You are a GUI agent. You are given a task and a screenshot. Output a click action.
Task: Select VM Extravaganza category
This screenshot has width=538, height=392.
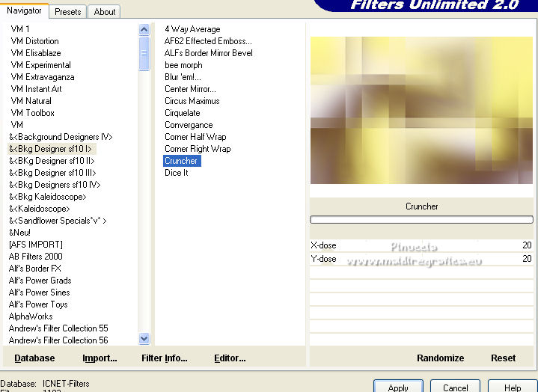43,77
